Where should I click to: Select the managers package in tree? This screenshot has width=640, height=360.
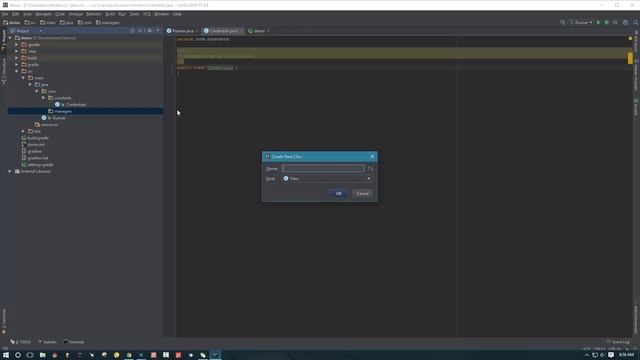click(x=85, y=111)
